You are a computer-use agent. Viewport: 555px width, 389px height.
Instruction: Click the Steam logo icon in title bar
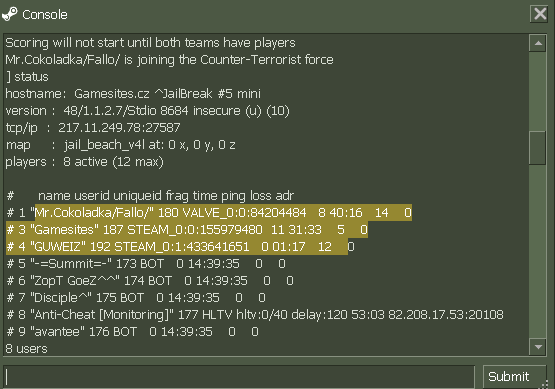[10, 14]
